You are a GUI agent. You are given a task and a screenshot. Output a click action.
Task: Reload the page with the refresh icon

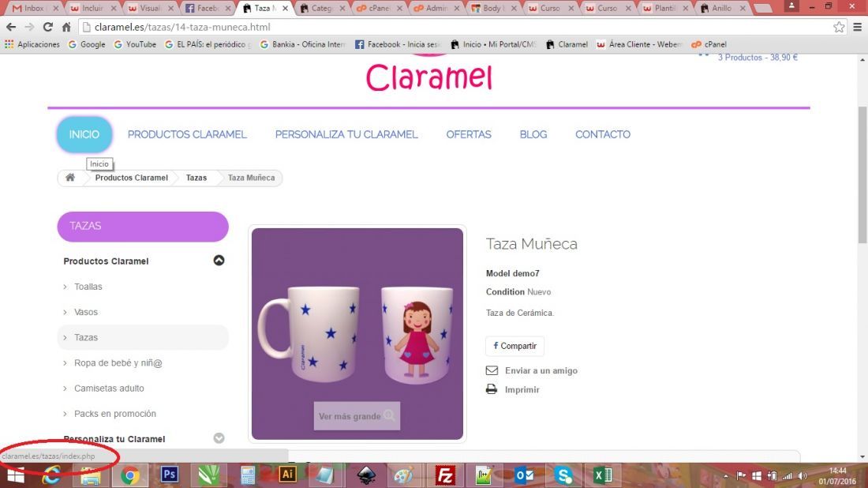pyautogui.click(x=47, y=27)
